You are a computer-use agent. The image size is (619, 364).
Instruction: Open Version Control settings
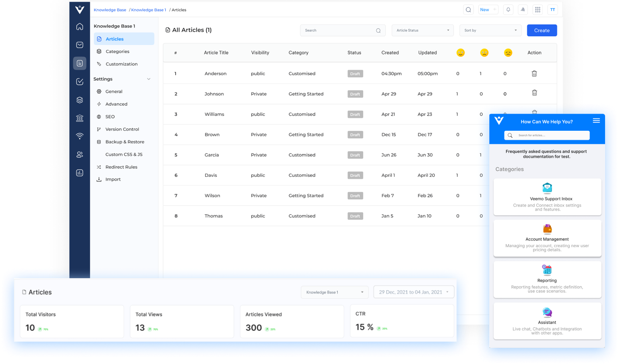point(122,129)
